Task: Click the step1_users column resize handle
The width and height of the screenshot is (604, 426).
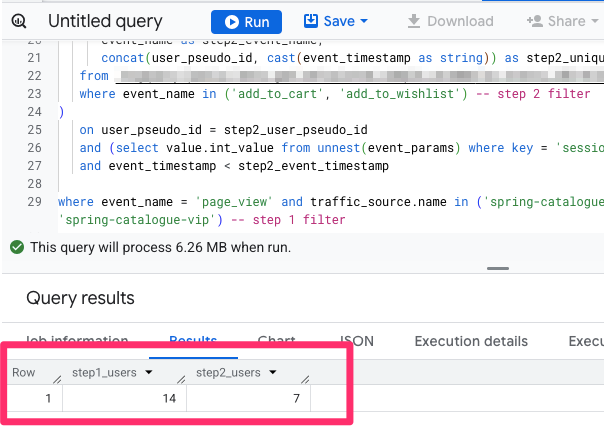Action: [181, 379]
